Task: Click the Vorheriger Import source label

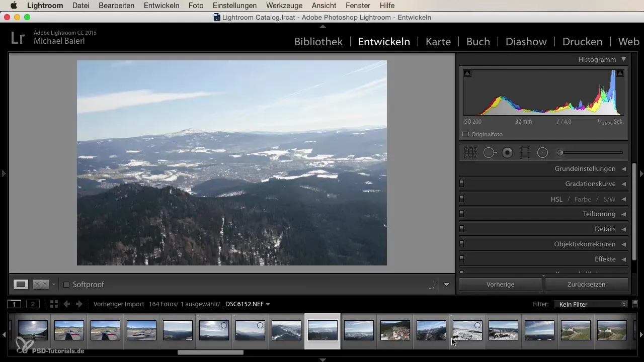Action: coord(119,304)
